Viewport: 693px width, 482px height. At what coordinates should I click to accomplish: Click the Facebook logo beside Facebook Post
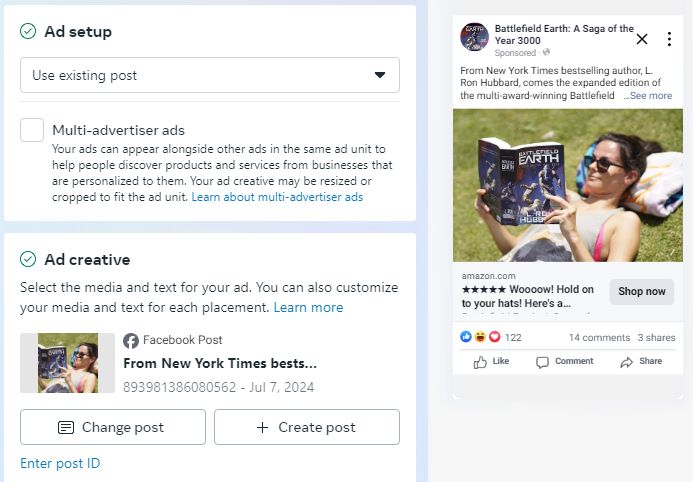tap(130, 340)
